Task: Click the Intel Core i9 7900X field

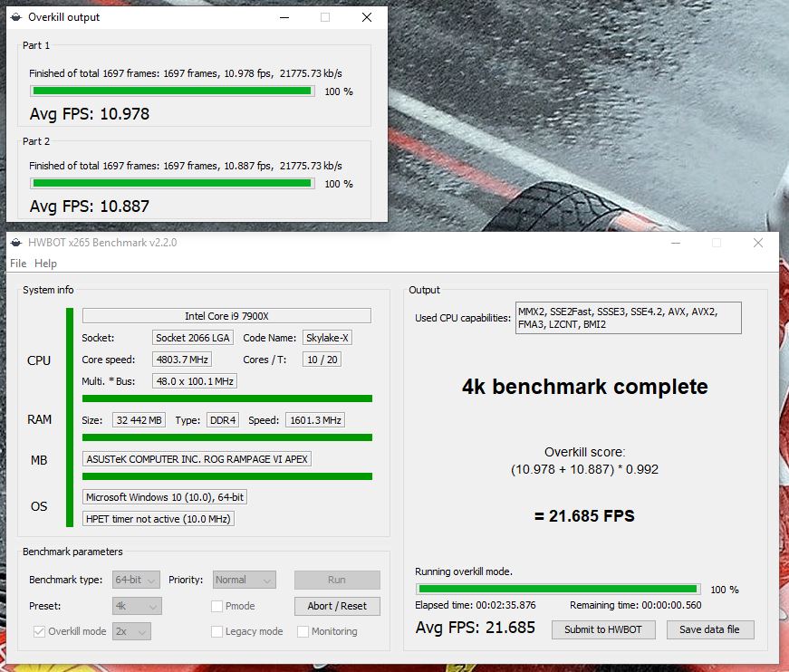Action: 227,316
